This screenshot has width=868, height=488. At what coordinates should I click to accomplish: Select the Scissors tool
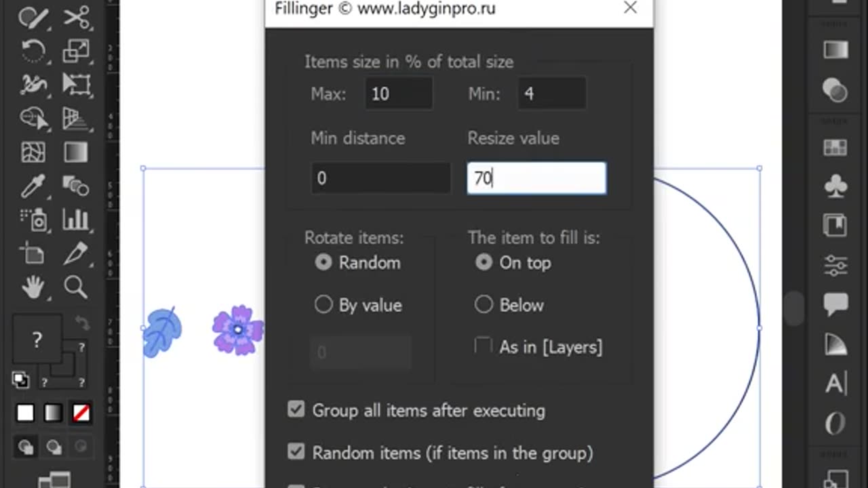(76, 18)
